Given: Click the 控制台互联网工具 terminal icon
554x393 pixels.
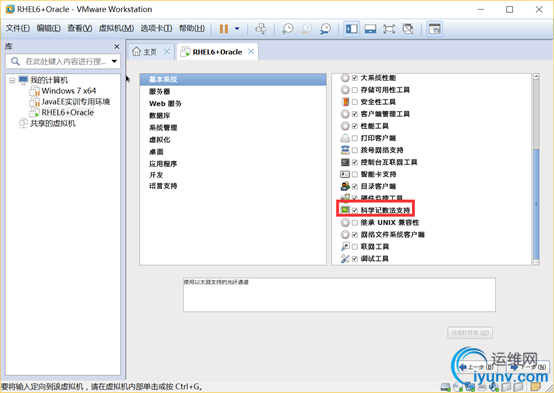Looking at the screenshot, I should point(345,162).
